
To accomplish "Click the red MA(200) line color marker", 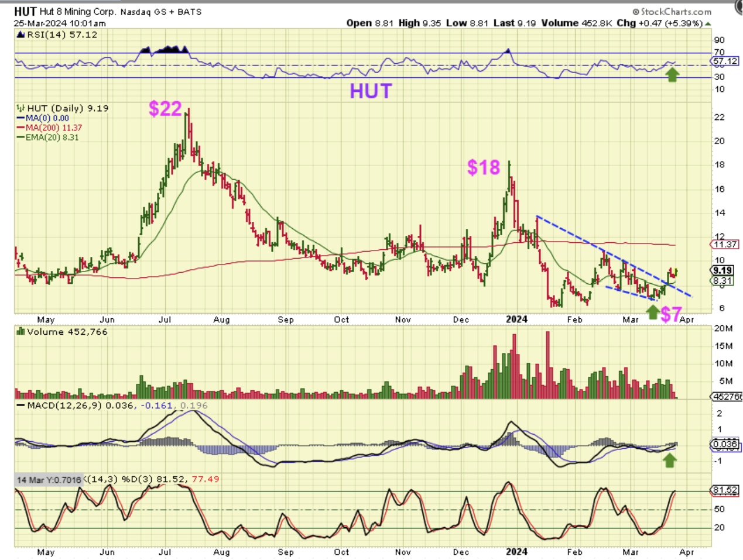I will tap(20, 128).
